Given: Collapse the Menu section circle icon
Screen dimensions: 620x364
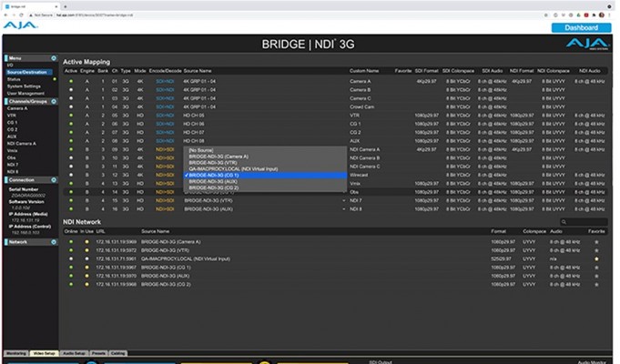Looking at the screenshot, I should pos(54,58).
